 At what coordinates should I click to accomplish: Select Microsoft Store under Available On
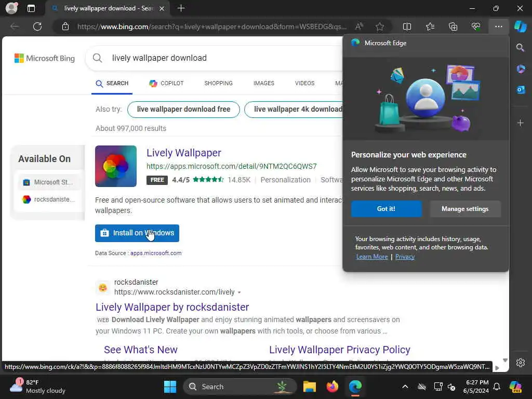point(49,182)
